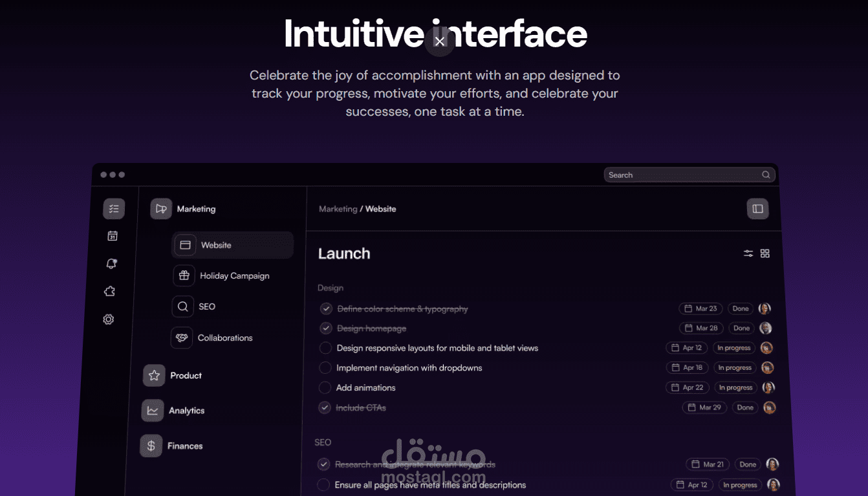Open the integrations puzzle icon in sidebar
Viewport: 868px width, 496px height.
(109, 292)
